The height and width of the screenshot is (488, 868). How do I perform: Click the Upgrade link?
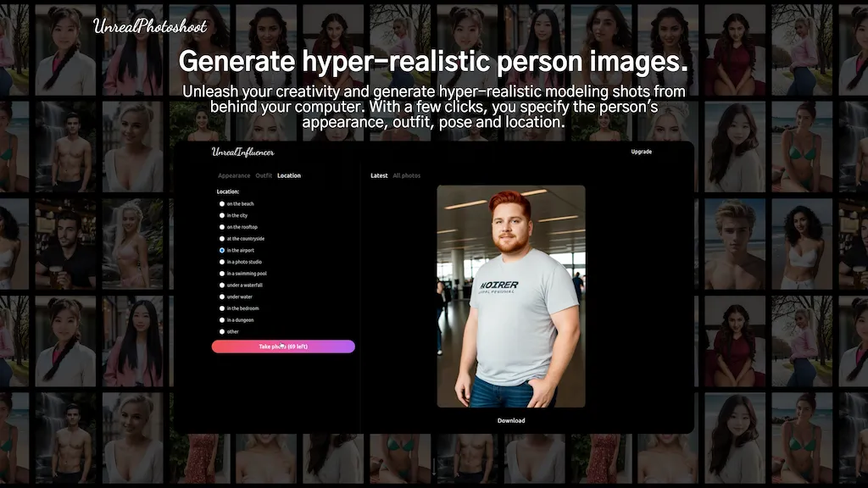[641, 152]
